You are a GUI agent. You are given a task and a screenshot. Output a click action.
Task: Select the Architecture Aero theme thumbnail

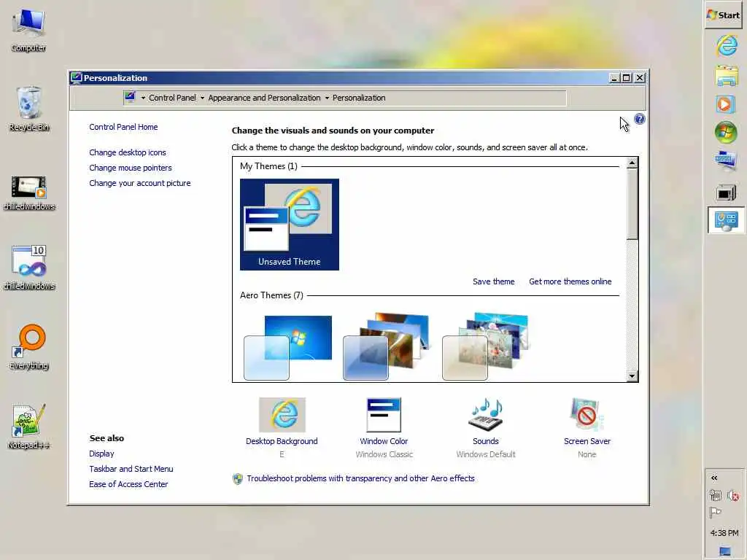387,346
